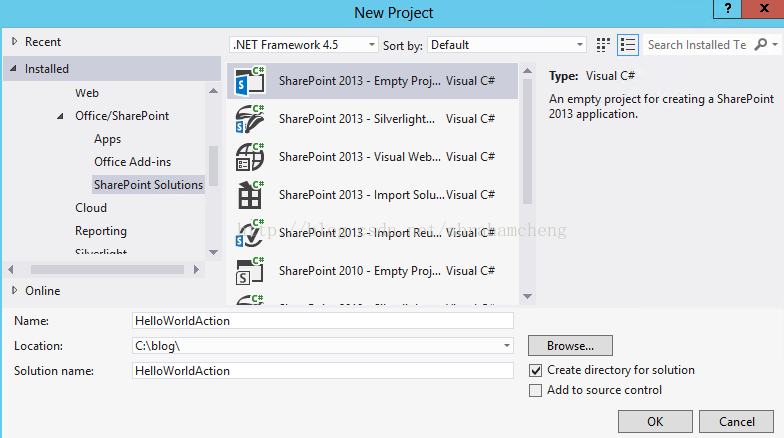Select the Reporting category
Viewport: 784px width, 438px height.
(x=101, y=231)
